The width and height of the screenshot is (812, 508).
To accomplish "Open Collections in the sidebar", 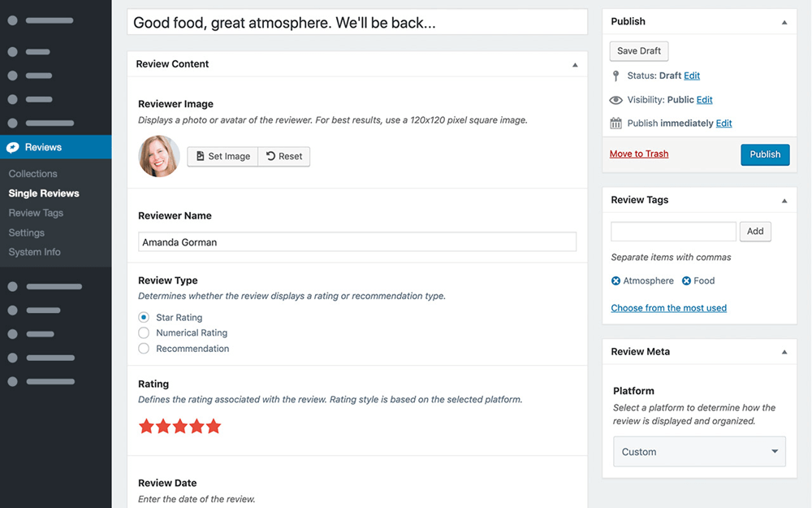I will (33, 174).
